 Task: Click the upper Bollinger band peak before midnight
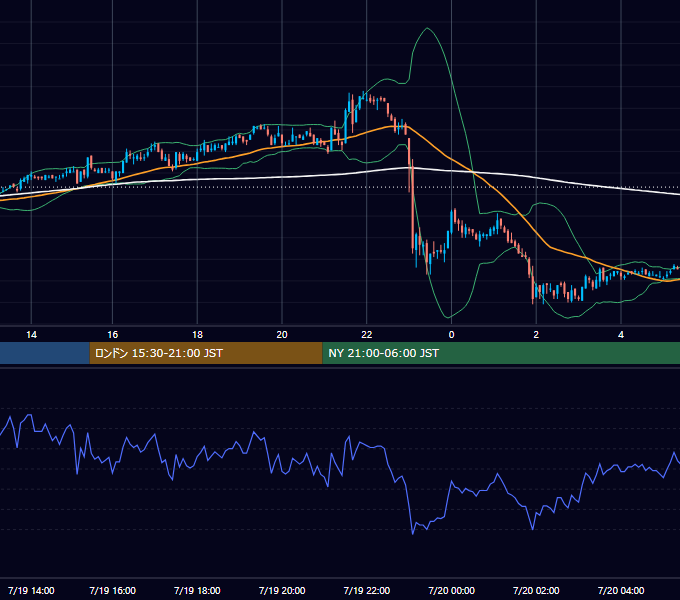[x=428, y=29]
